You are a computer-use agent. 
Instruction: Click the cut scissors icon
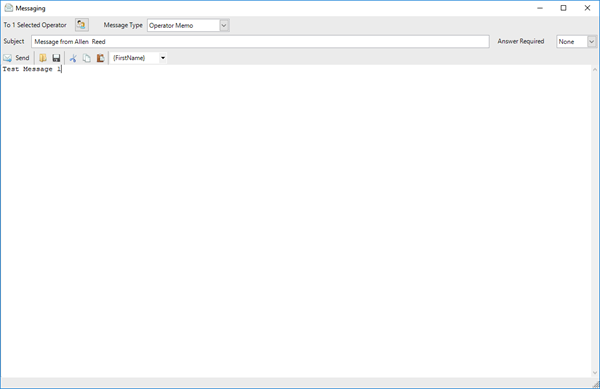coord(73,58)
